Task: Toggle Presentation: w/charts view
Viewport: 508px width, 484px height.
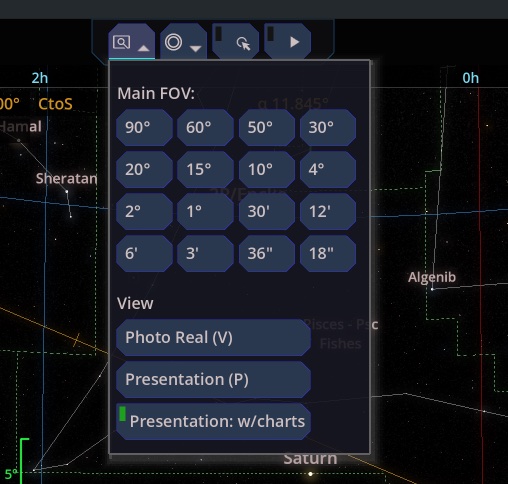Action: pyautogui.click(x=214, y=421)
